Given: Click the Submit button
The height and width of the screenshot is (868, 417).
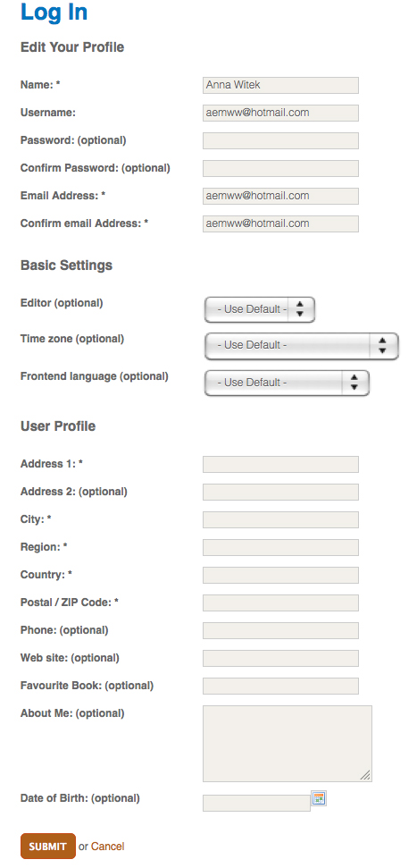Looking at the screenshot, I should tap(48, 847).
